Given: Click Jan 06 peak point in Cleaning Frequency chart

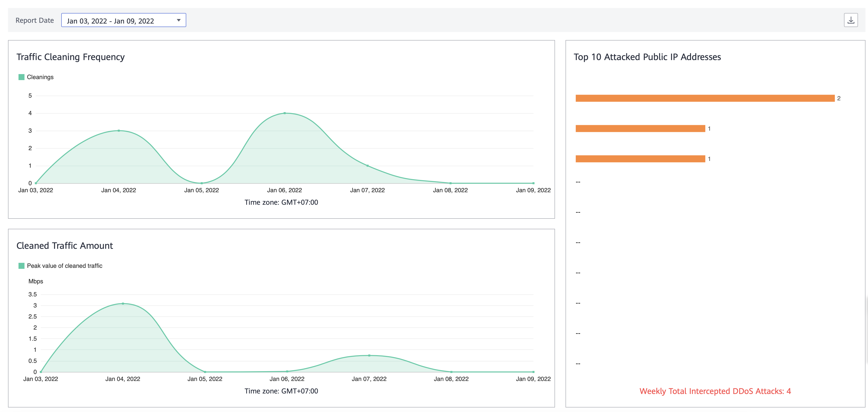Looking at the screenshot, I should coord(285,113).
